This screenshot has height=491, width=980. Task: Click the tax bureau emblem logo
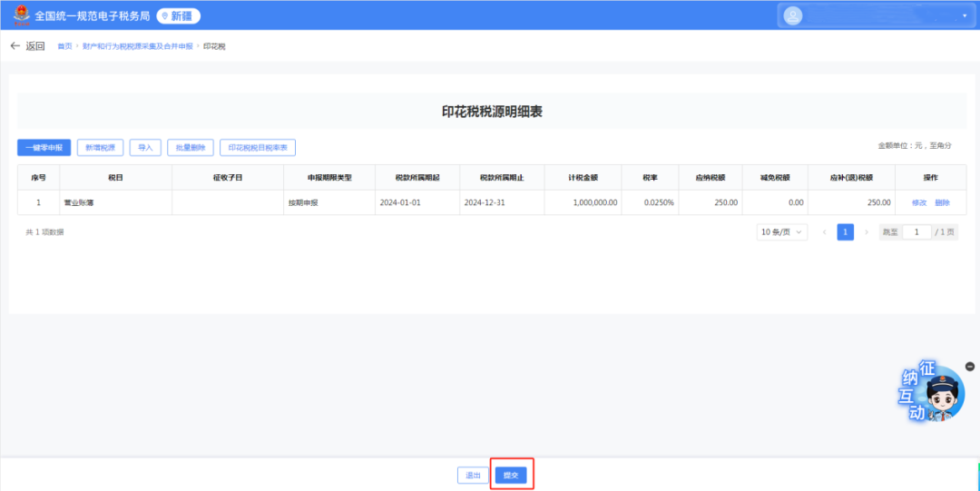[22, 15]
